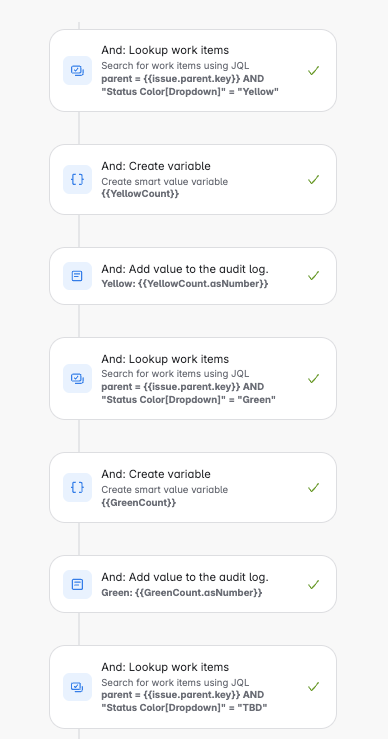Click the Green lookup work items icon

pos(77,378)
